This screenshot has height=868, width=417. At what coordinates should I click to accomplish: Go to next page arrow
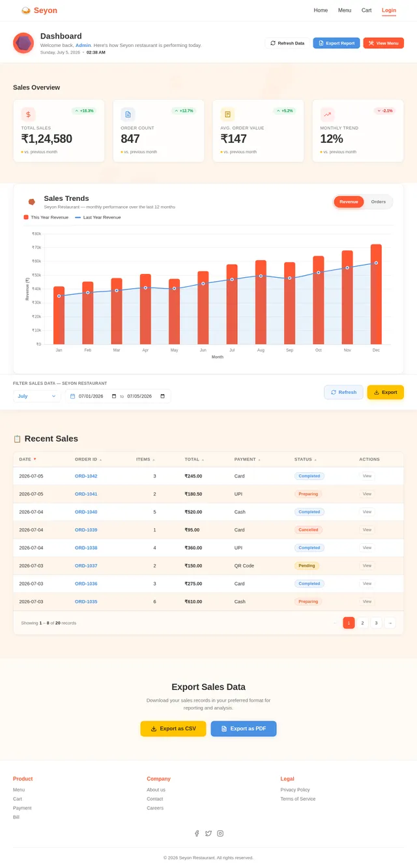390,623
